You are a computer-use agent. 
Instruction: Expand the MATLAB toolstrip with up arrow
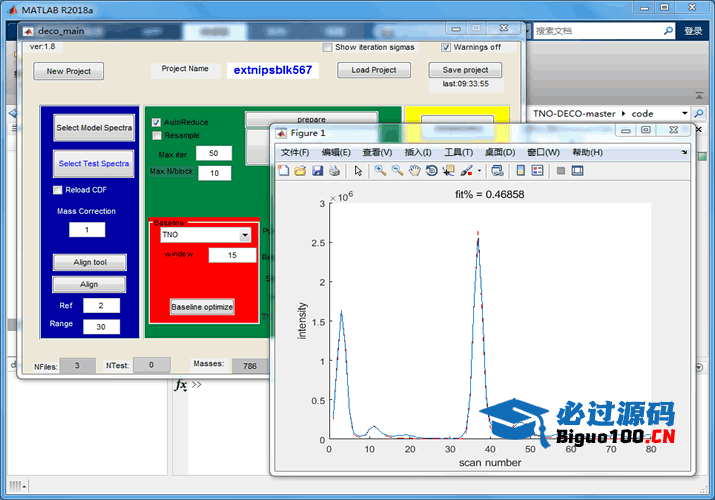tap(699, 96)
